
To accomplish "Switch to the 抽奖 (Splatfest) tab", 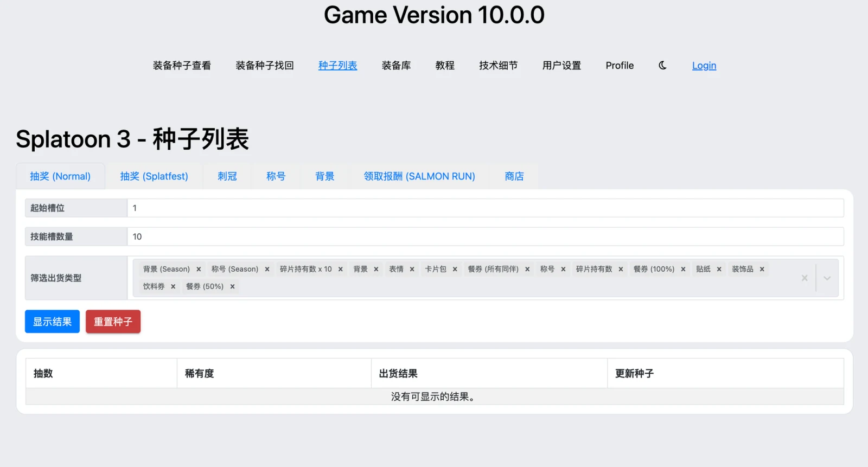I will (154, 176).
